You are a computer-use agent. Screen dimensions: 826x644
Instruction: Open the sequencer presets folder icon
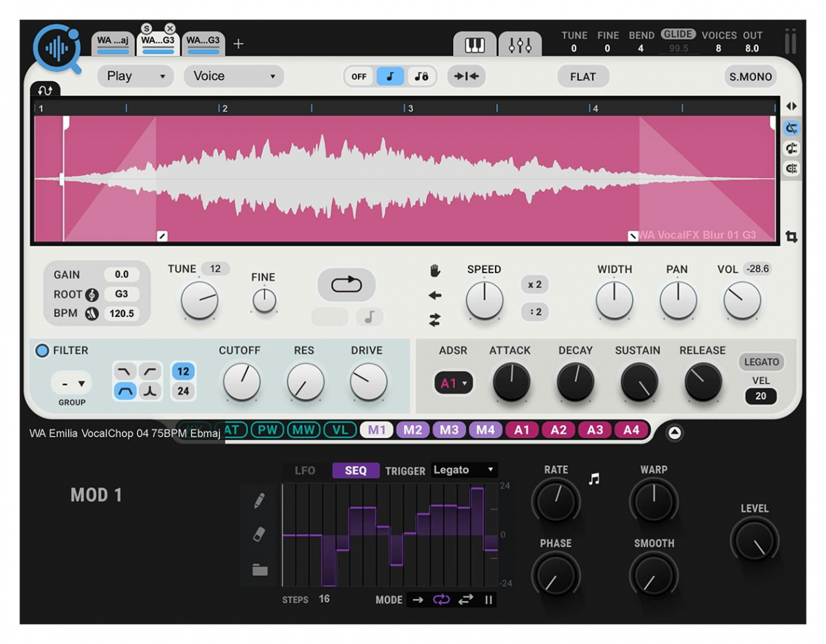(260, 570)
